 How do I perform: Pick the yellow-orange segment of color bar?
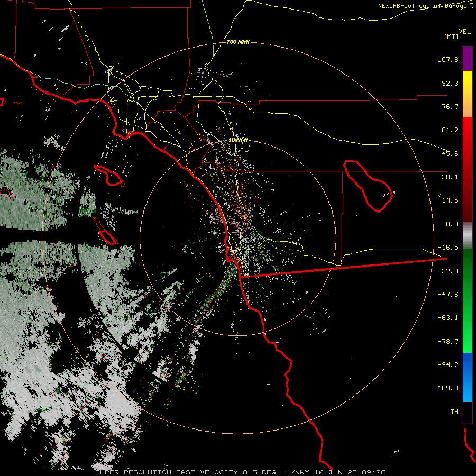(x=467, y=94)
